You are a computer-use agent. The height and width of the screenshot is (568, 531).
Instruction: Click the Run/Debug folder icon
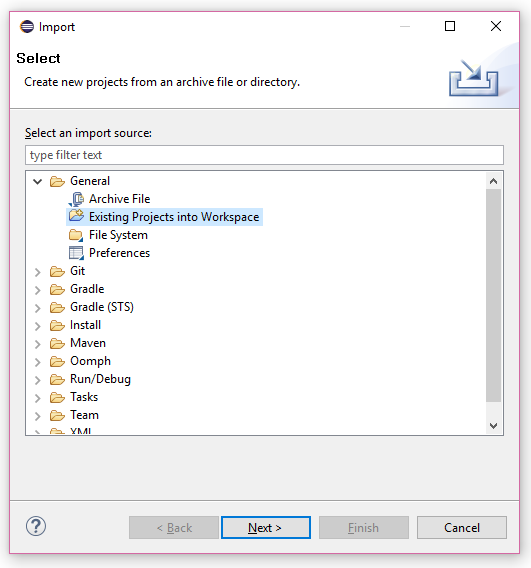coord(57,379)
